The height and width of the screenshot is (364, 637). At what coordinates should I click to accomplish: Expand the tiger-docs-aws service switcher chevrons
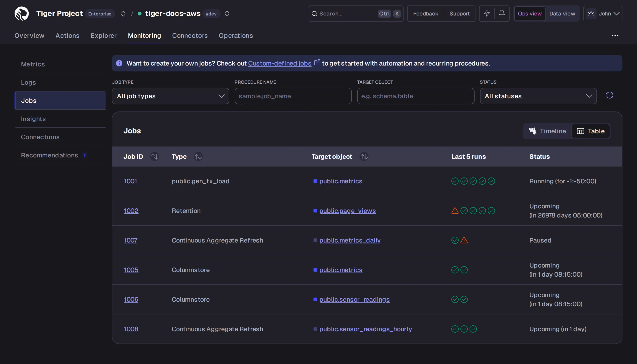[x=227, y=13]
